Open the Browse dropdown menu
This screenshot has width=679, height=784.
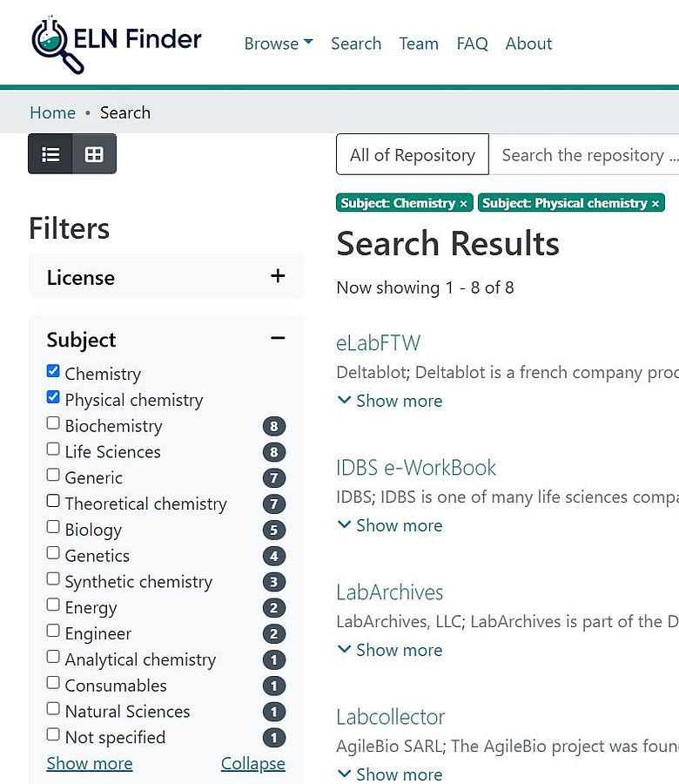[x=278, y=44]
